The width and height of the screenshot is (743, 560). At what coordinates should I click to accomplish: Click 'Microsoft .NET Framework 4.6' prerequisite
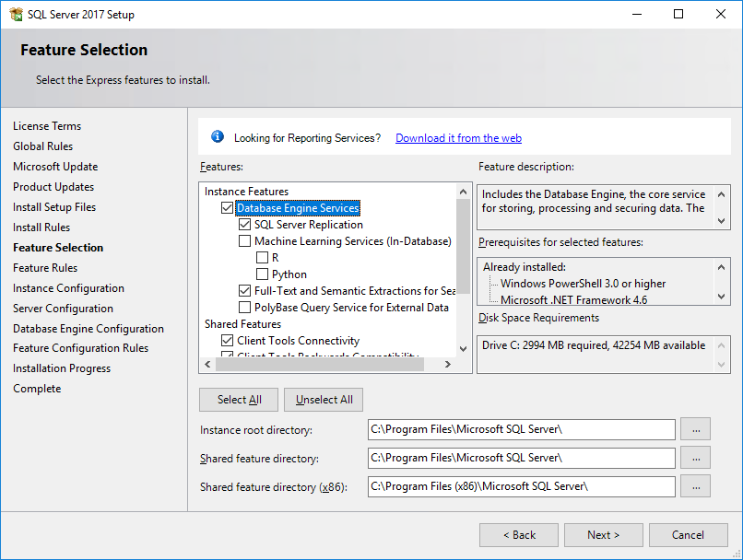(573, 299)
